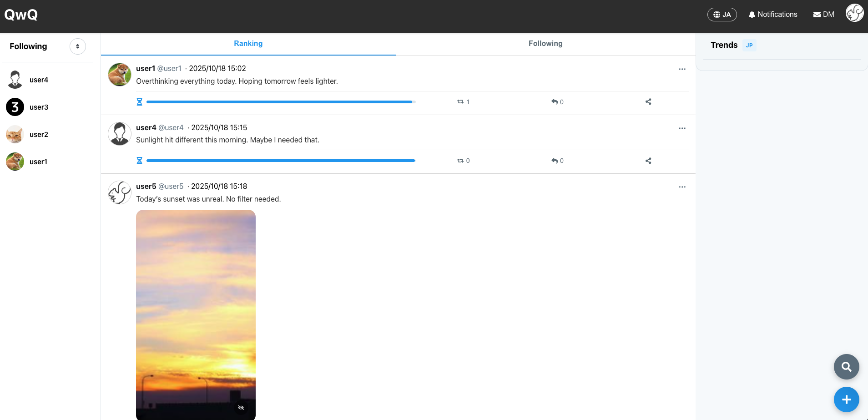
Task: Toggle image visibility on sunset photo
Action: [x=241, y=408]
